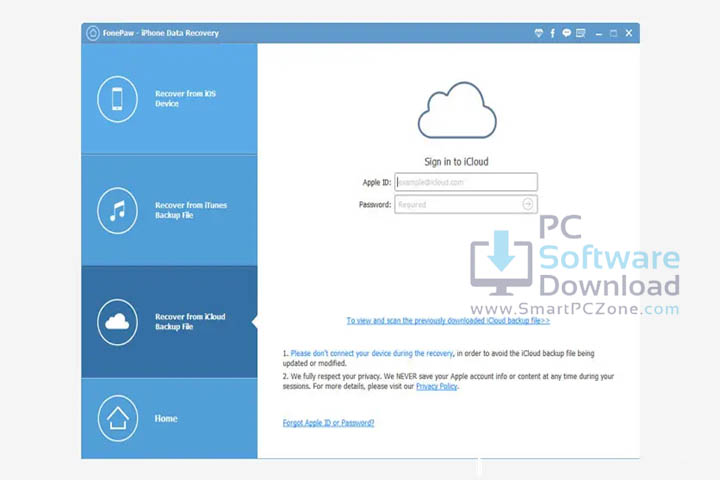Open the menu list icon in title bar
This screenshot has height=480, width=720.
pyautogui.click(x=581, y=33)
